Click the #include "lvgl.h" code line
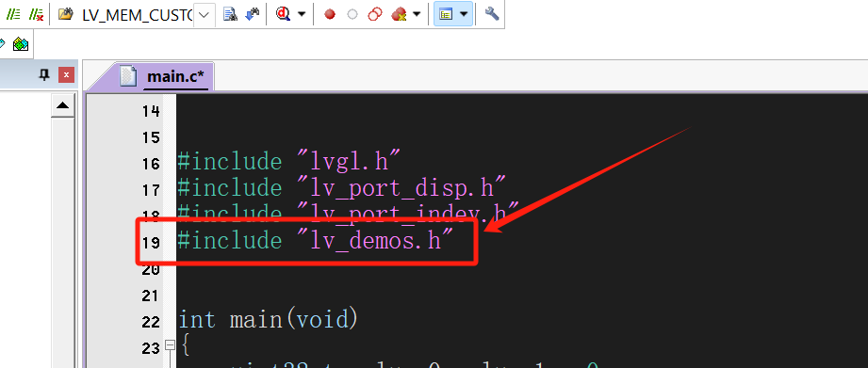The height and width of the screenshot is (368, 868). pos(288,161)
